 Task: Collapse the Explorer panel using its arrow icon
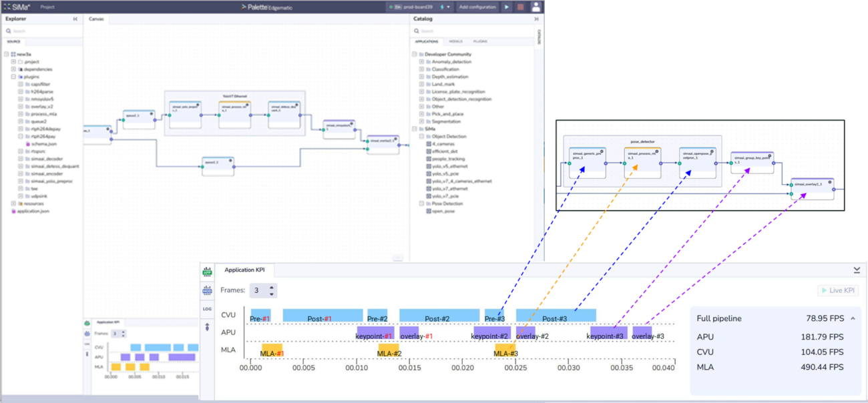pyautogui.click(x=75, y=19)
